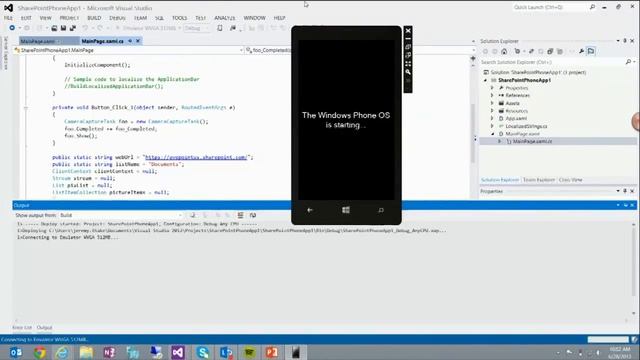Click the rotate left emulator toolbar icon
The width and height of the screenshot is (640, 360).
pyautogui.click(x=408, y=47)
